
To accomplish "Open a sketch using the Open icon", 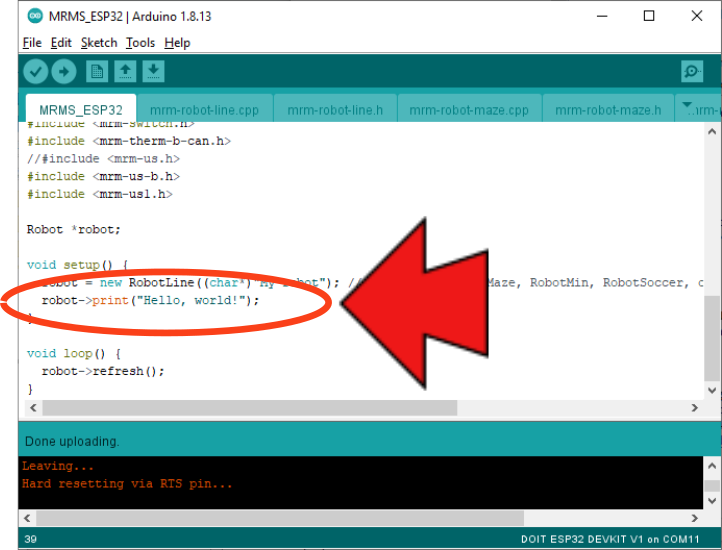I will click(x=125, y=71).
